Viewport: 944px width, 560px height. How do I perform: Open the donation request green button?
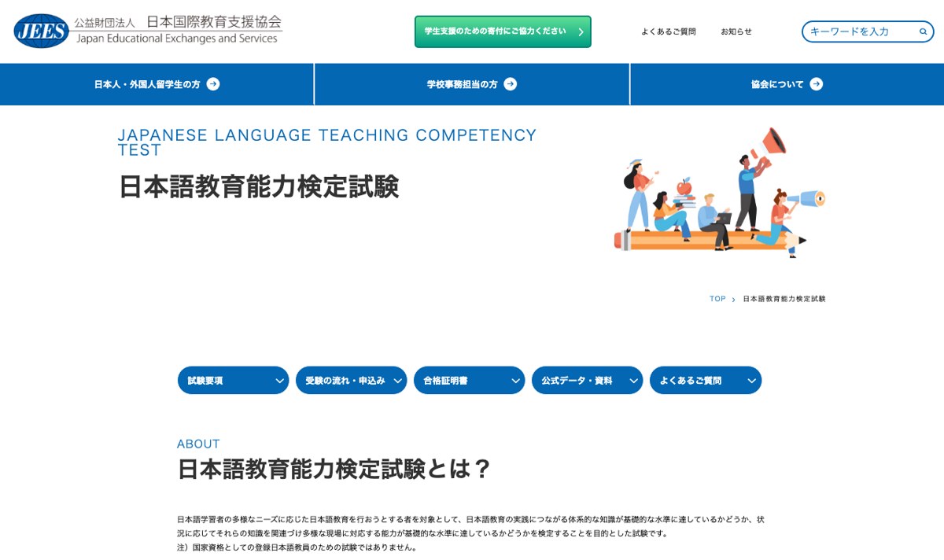click(x=503, y=31)
